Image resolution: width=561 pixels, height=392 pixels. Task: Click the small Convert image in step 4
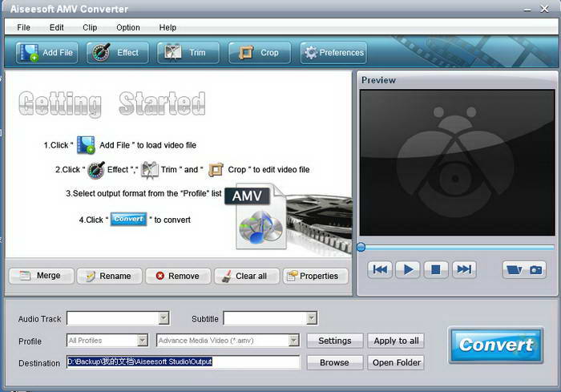[128, 219]
